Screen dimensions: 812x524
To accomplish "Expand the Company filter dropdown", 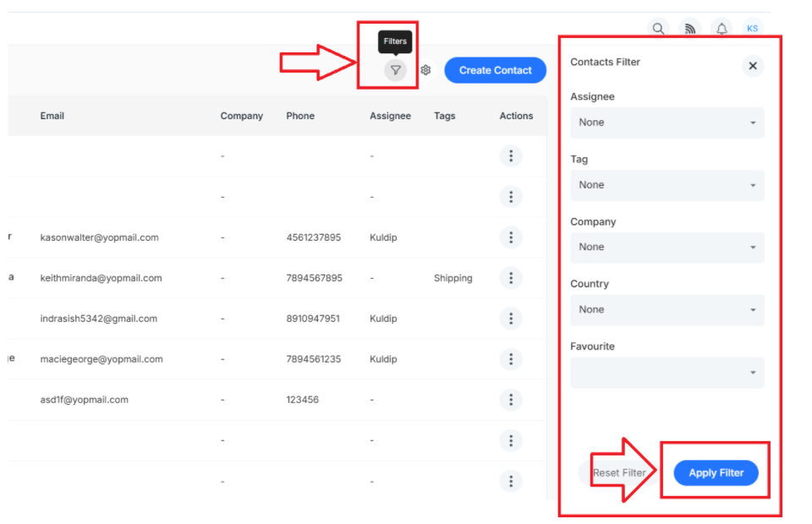I will point(667,248).
